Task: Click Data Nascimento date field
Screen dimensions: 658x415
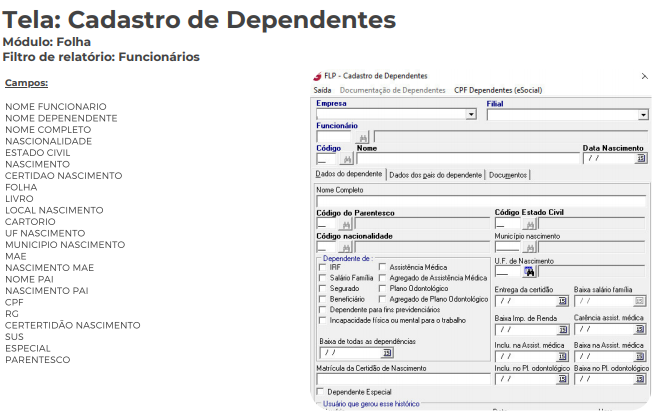Action: pyautogui.click(x=610, y=159)
